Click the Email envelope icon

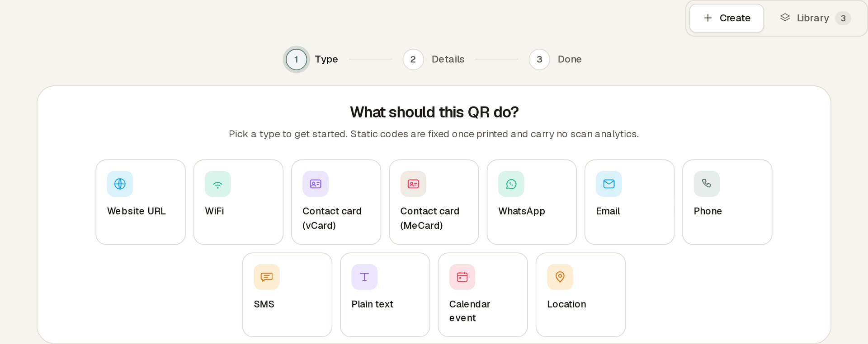click(x=609, y=184)
